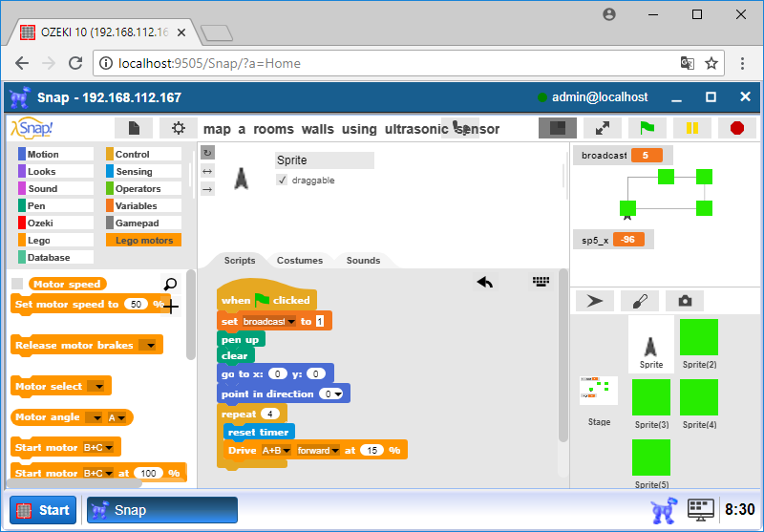Select the Ozeki block category
The image size is (764, 532).
(55, 223)
